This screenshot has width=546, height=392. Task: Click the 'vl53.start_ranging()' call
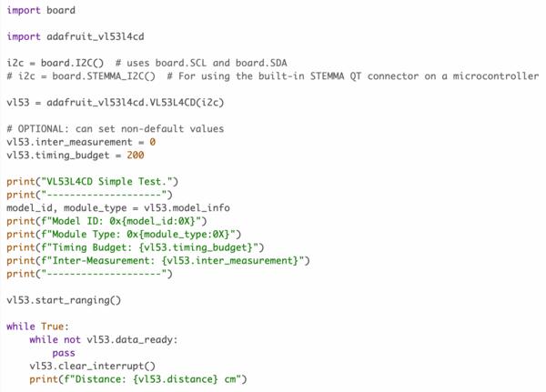pyautogui.click(x=63, y=299)
